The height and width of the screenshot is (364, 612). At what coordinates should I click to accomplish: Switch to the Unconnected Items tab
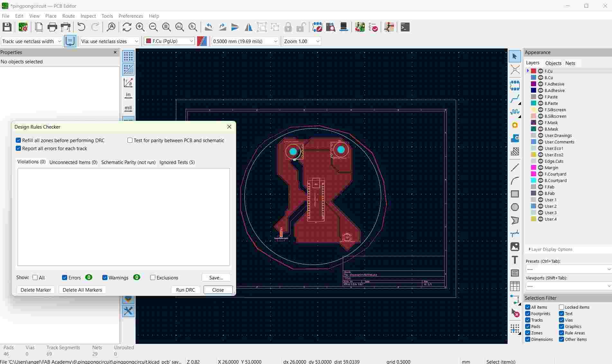coord(73,162)
